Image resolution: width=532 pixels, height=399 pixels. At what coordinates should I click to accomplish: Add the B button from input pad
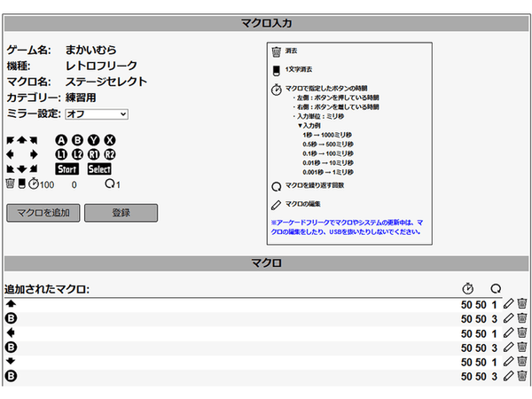coord(77,140)
